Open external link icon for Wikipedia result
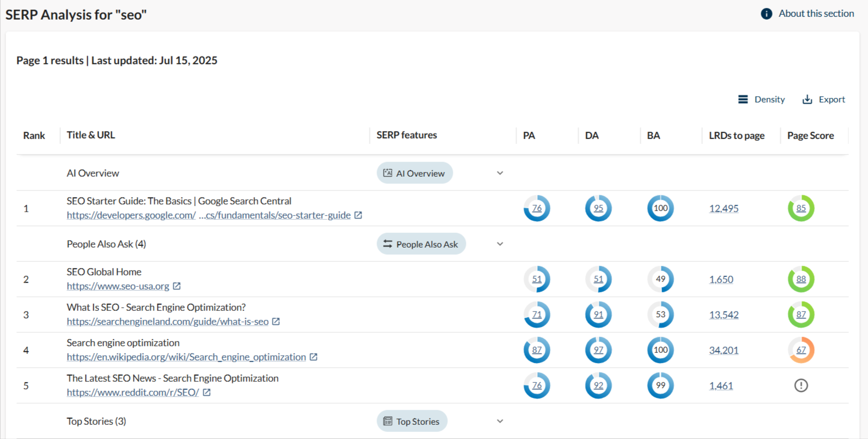The image size is (868, 439). (313, 357)
